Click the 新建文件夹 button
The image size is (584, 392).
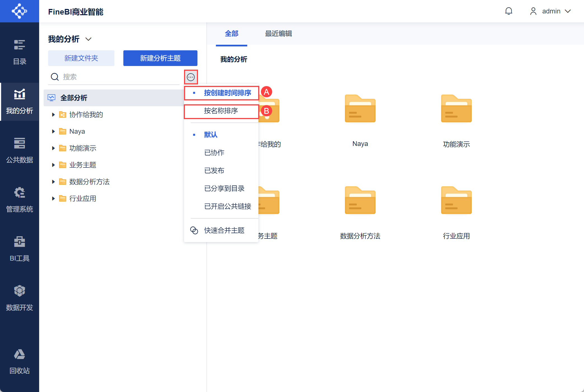81,58
